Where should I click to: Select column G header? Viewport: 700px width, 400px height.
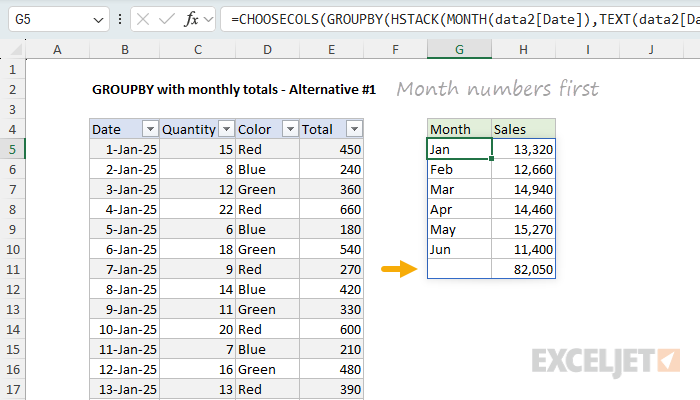click(459, 50)
